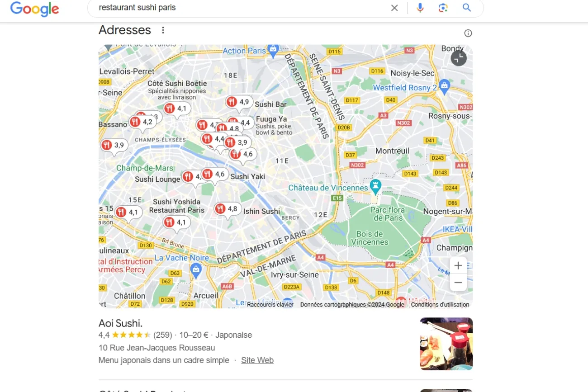Zoom in the map with the plus button
588x392 pixels.
pos(458,265)
